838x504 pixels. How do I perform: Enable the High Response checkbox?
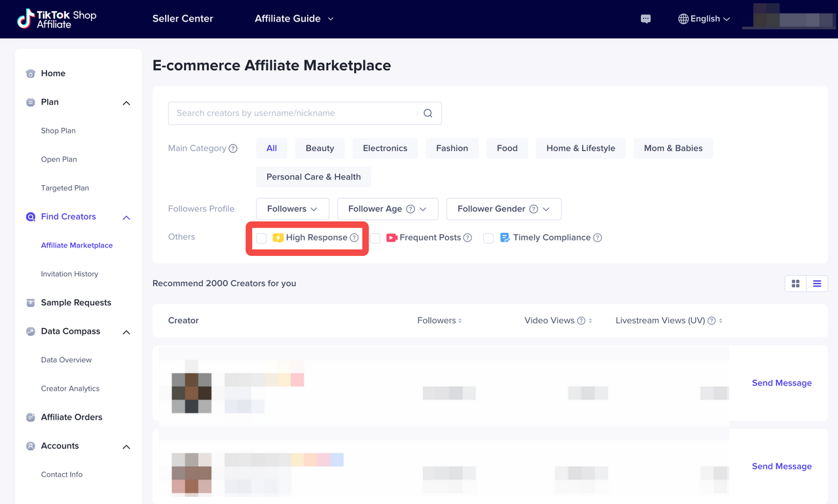261,238
